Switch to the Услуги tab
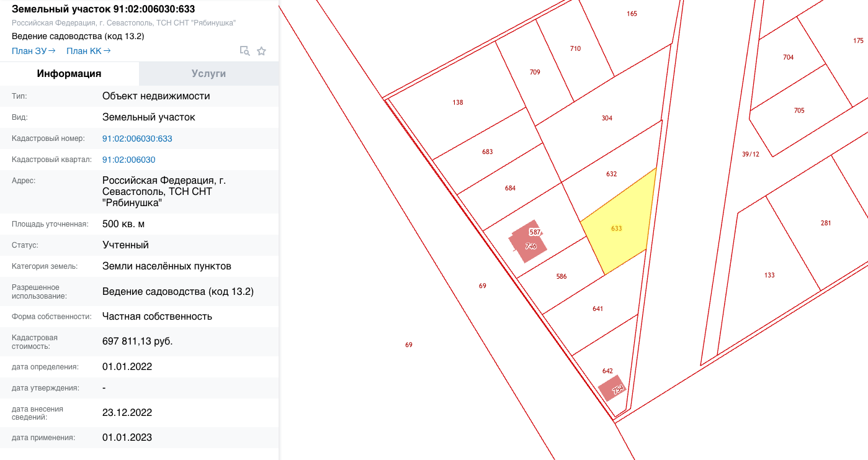868x460 pixels. 208,73
